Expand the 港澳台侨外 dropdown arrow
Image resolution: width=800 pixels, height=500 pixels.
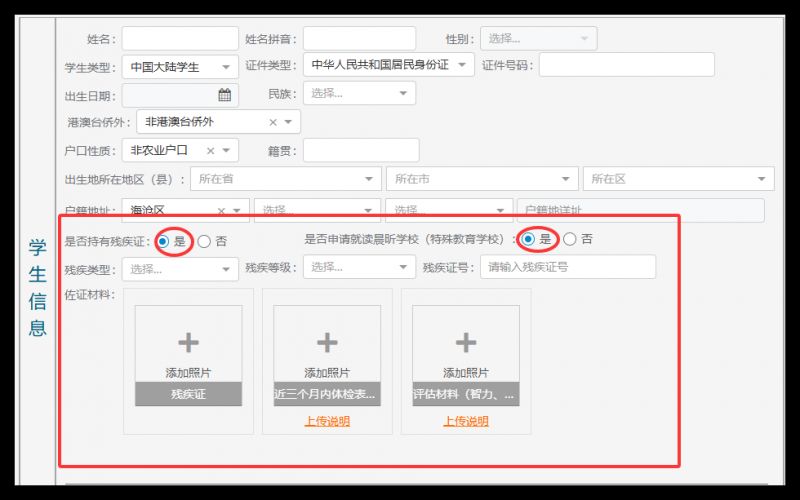(x=288, y=122)
